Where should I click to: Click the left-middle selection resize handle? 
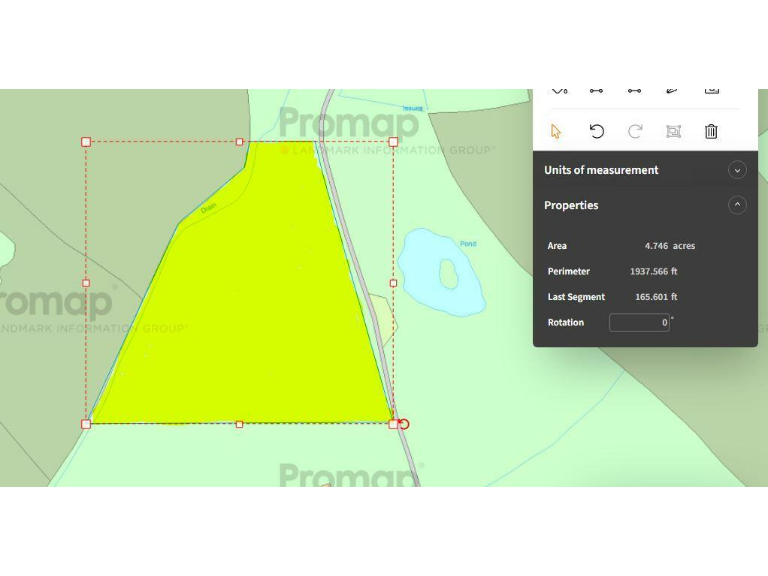click(x=86, y=283)
